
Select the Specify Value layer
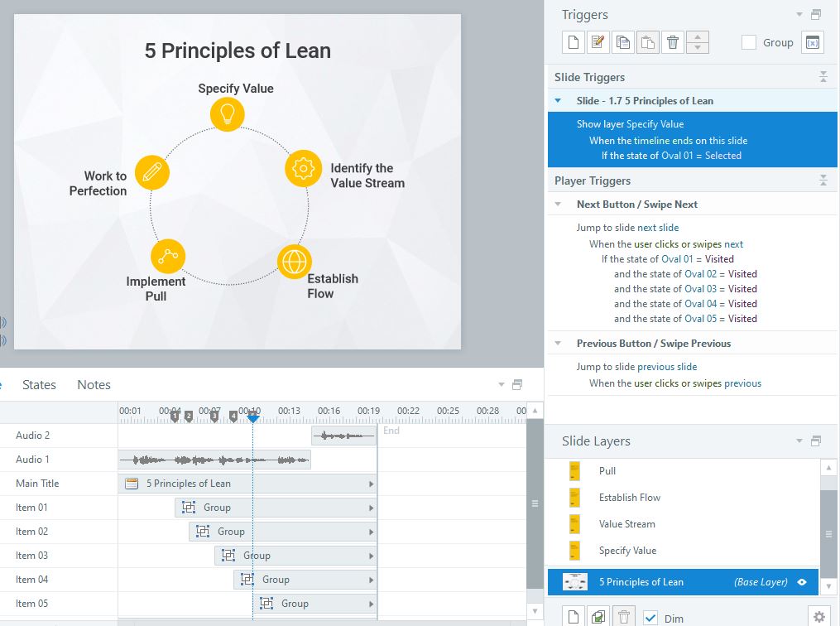[x=684, y=551]
